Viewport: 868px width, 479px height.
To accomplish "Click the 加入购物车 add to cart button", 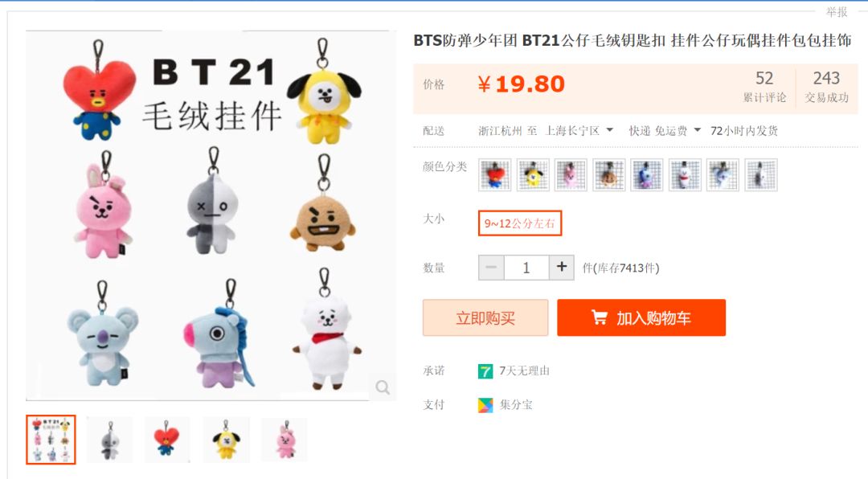I will click(641, 317).
